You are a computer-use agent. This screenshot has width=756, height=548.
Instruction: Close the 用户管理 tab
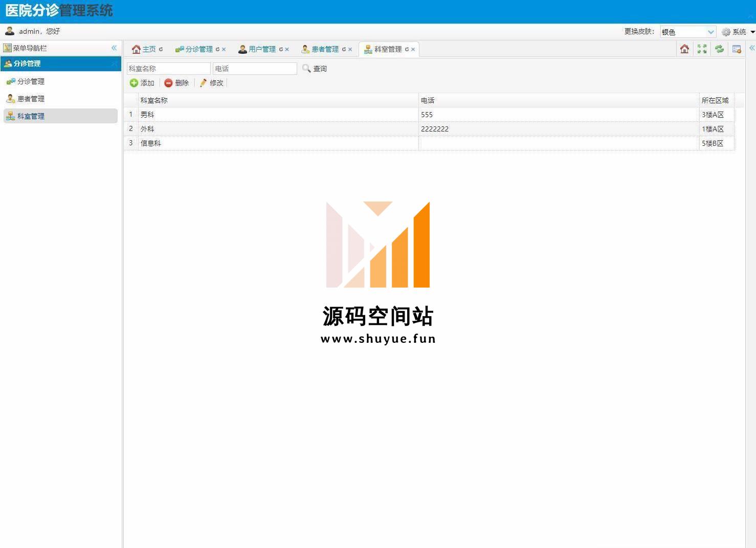tap(287, 49)
